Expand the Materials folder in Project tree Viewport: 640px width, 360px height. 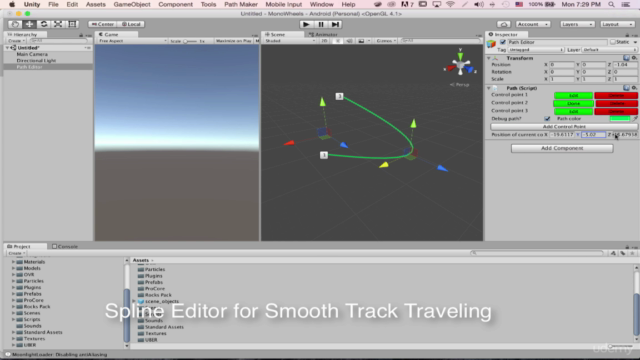click(13, 262)
